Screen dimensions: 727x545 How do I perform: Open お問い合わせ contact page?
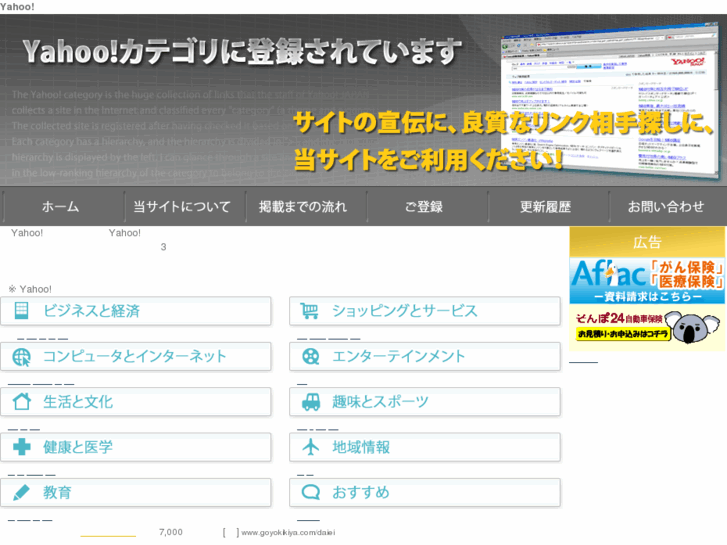click(666, 206)
